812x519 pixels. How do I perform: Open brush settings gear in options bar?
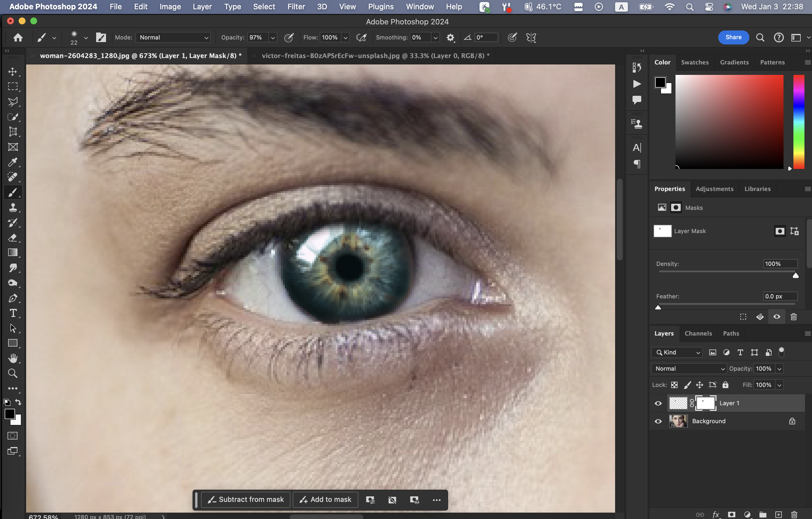pos(450,38)
